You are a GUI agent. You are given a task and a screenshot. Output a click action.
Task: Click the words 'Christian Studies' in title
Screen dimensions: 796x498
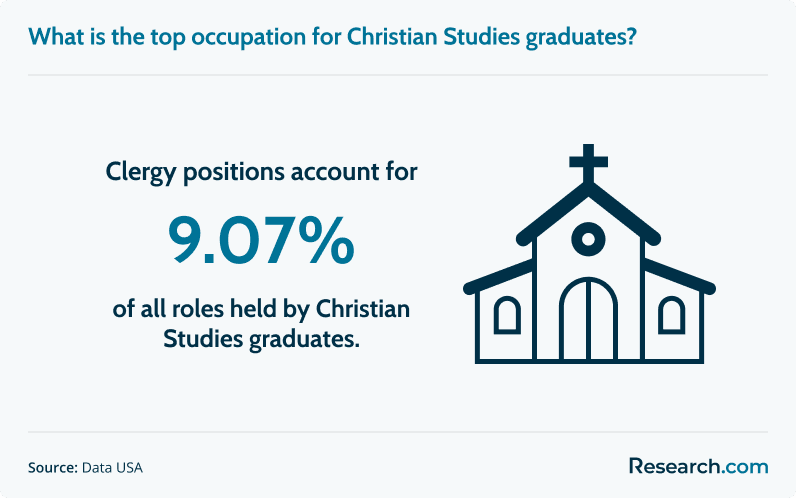coord(434,37)
